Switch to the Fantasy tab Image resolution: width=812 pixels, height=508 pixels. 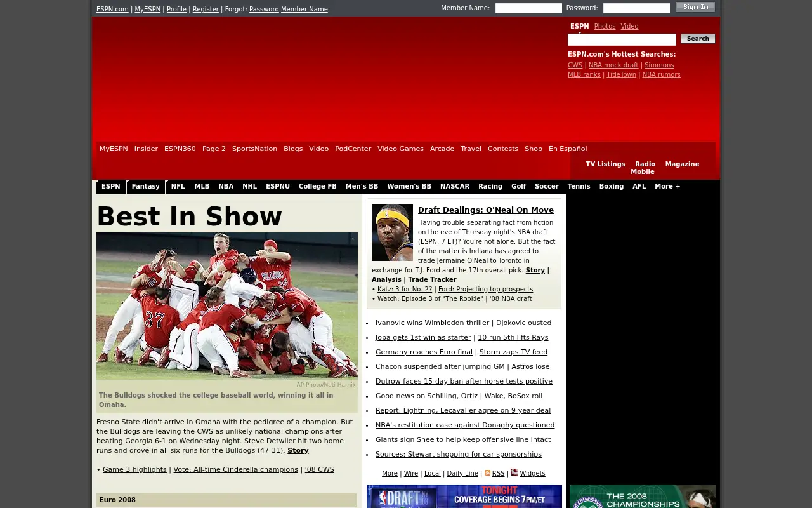point(146,187)
